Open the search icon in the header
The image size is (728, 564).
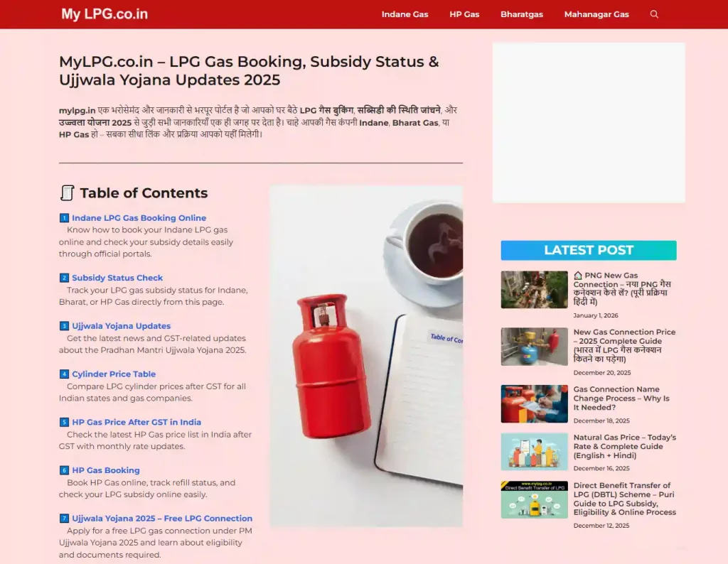coord(654,14)
